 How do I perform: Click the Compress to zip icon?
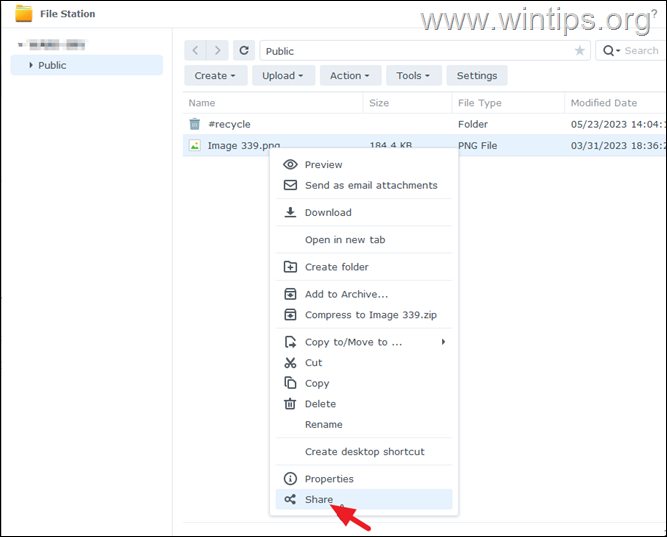[x=290, y=315]
